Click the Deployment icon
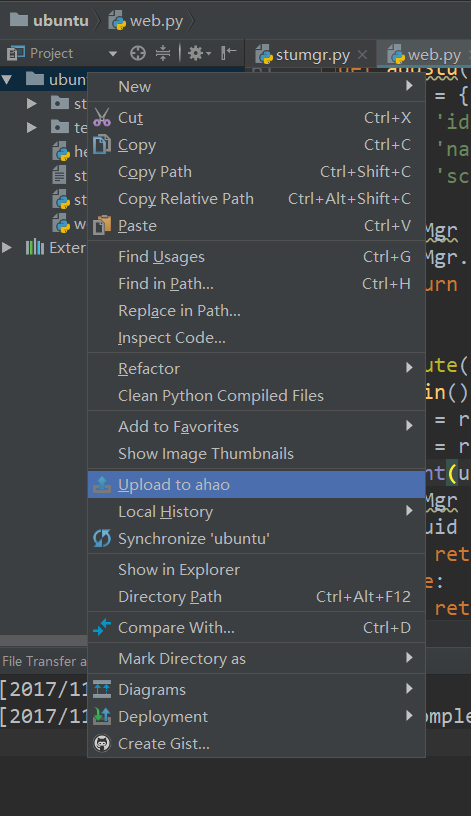Screen dimensions: 471x816 point(101,717)
